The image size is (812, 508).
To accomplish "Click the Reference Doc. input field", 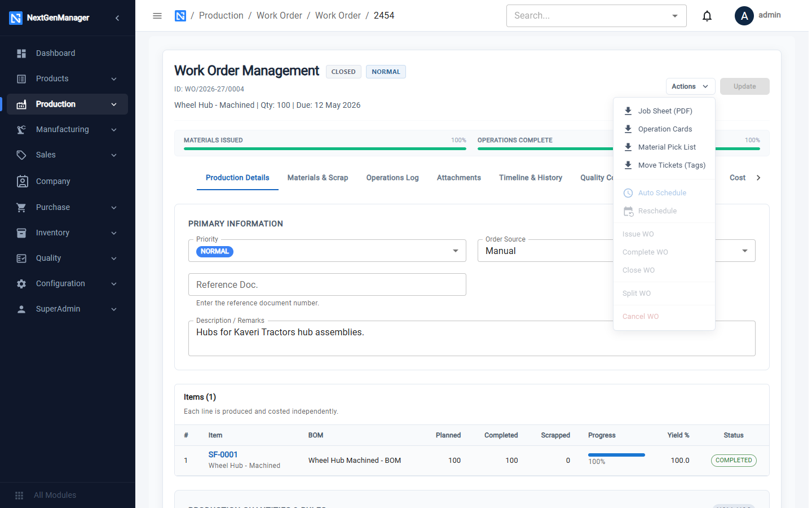I will coord(327,284).
